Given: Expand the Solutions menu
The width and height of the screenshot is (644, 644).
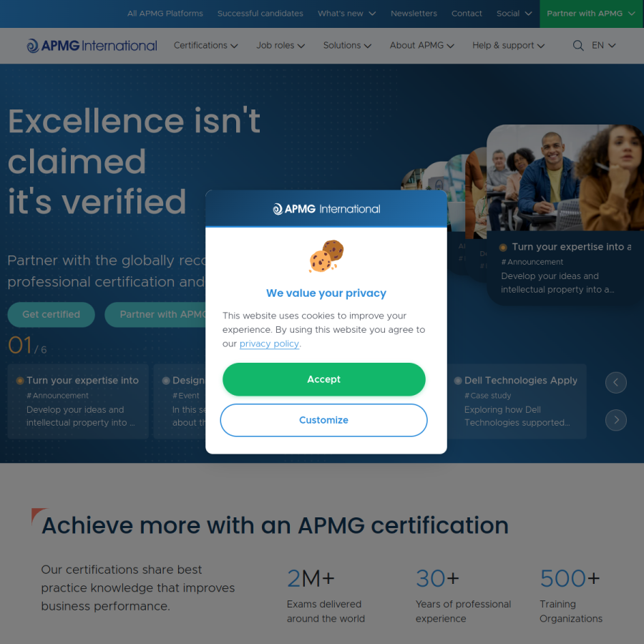Looking at the screenshot, I should pyautogui.click(x=347, y=46).
